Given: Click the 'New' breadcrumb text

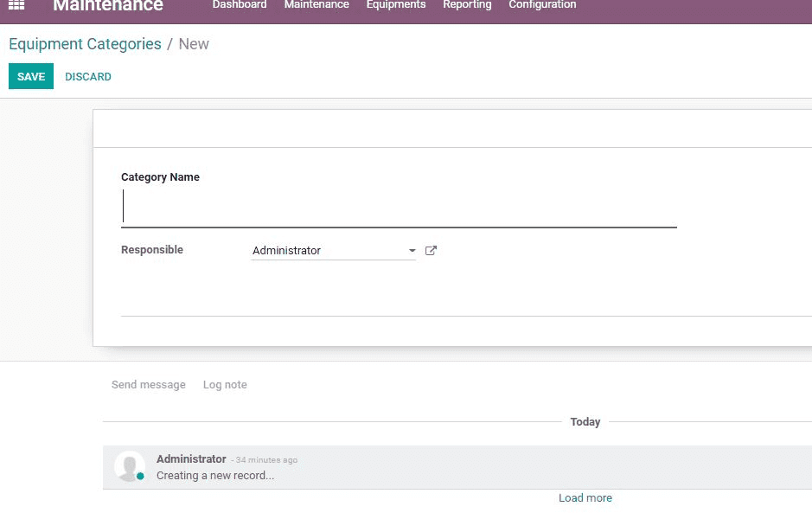Looking at the screenshot, I should pyautogui.click(x=194, y=44).
